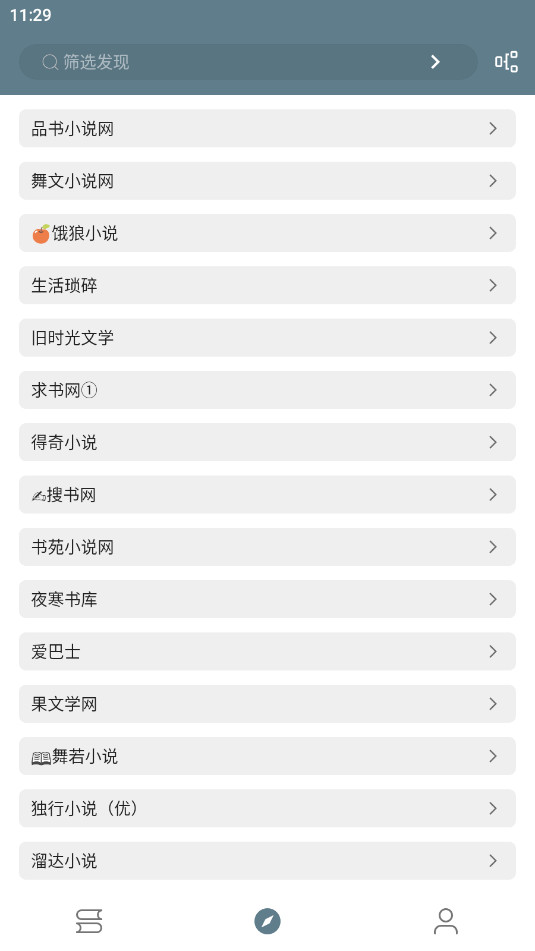The height and width of the screenshot is (951, 535).
Task: Tap the book icon beside 舞若小说
Action: click(x=41, y=758)
